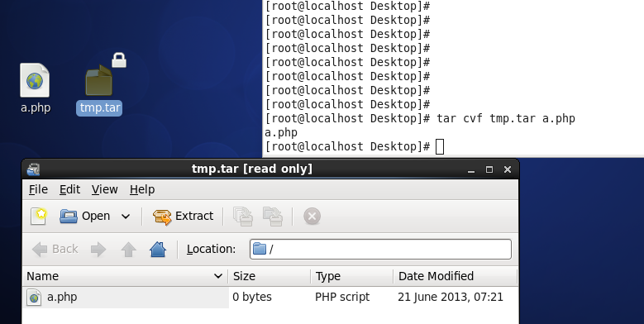The width and height of the screenshot is (644, 324).
Task: Click the archive manager window menu icon
Action: point(33,169)
